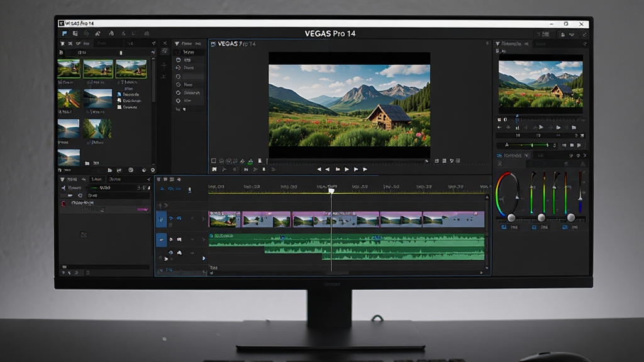Click the blue arrow in the lower audio track header

point(204,258)
